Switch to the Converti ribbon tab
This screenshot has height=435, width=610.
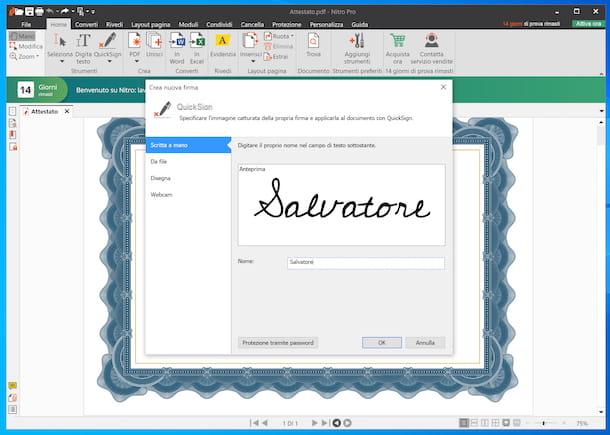click(86, 24)
